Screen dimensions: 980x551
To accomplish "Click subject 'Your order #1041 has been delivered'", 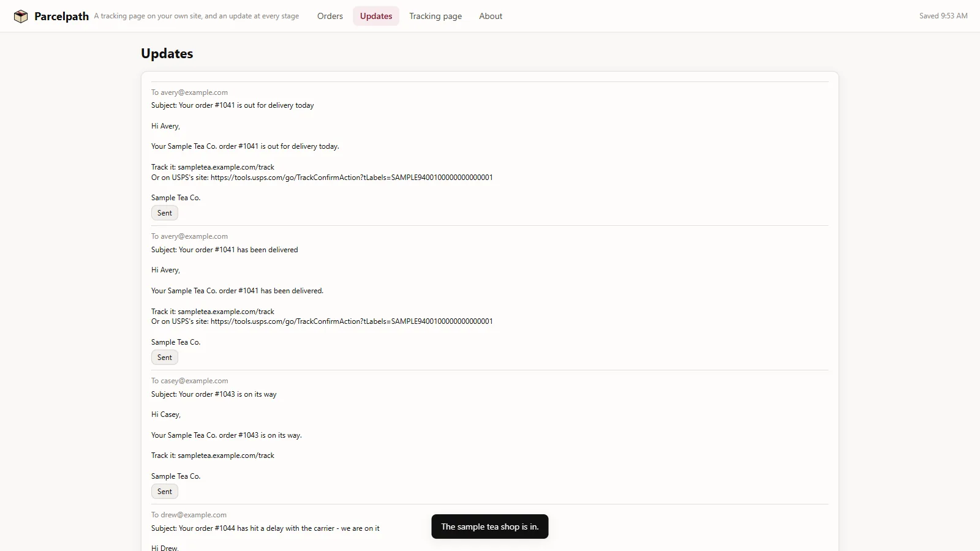I will pos(225,250).
